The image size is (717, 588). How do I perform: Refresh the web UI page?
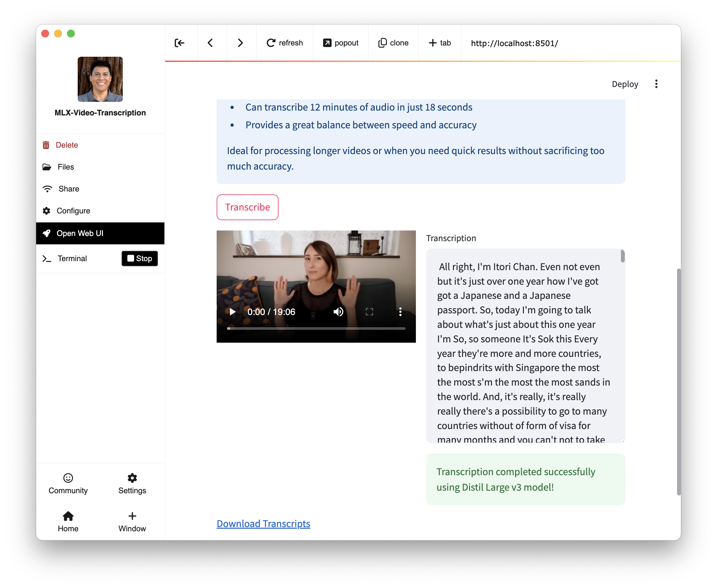[284, 43]
